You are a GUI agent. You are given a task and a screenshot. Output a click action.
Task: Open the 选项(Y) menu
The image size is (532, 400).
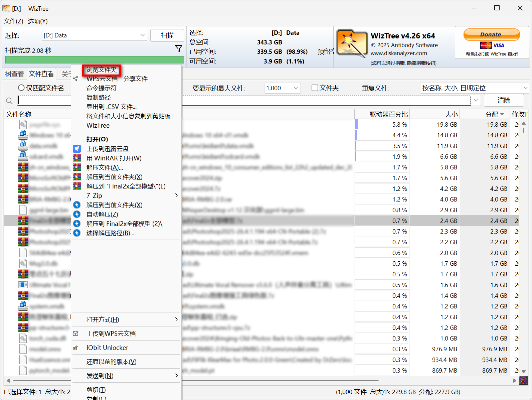click(x=38, y=21)
